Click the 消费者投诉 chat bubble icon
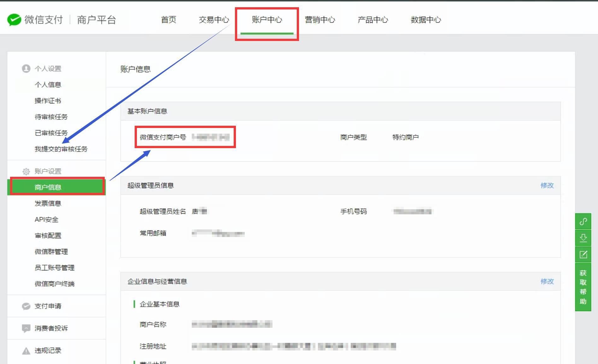This screenshot has height=364, width=598. pyautogui.click(x=26, y=328)
